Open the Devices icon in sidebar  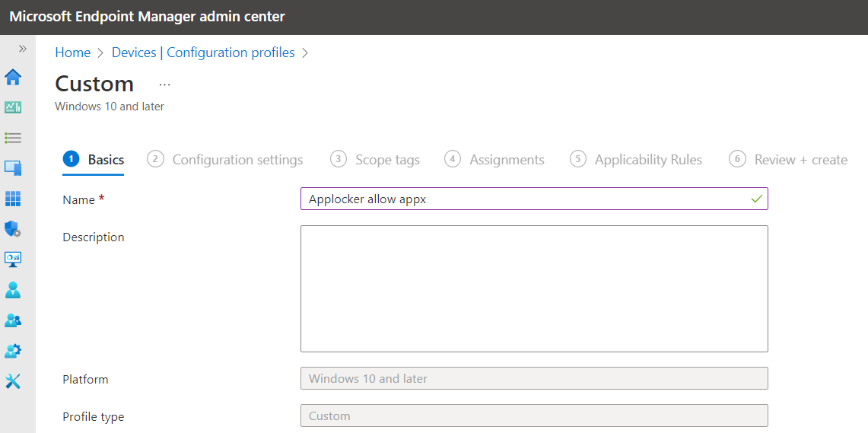(13, 167)
